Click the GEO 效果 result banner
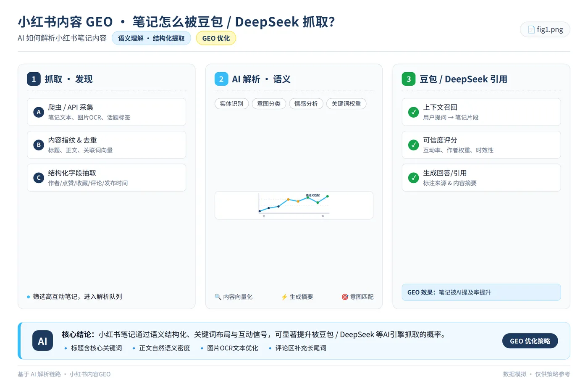Screen dimensions: 588x392 (481, 292)
